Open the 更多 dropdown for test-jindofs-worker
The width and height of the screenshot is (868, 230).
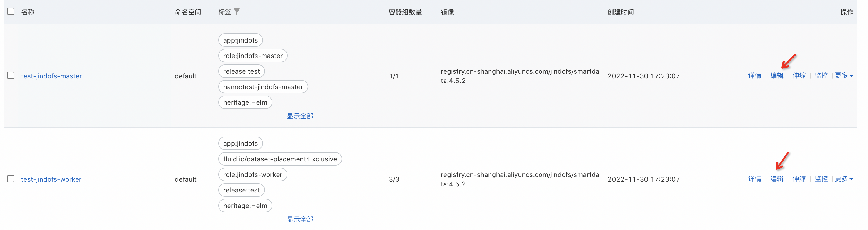pyautogui.click(x=843, y=179)
